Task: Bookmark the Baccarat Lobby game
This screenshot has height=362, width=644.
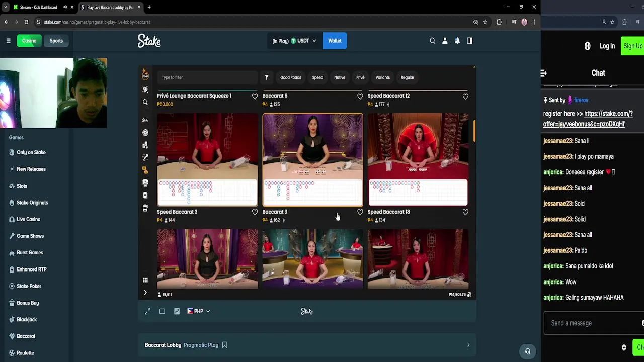Action: coord(225,345)
